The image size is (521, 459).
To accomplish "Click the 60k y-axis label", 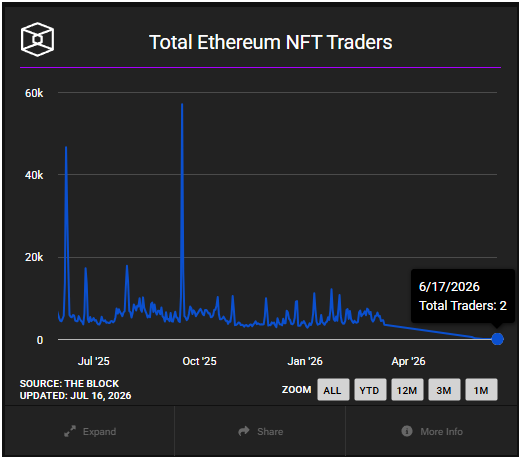I will click(34, 93).
